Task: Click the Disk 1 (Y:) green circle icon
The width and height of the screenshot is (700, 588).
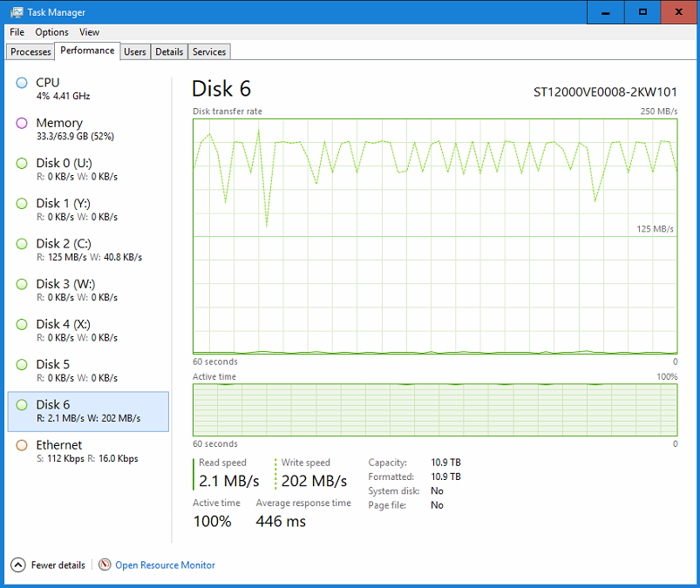Action: [x=22, y=204]
